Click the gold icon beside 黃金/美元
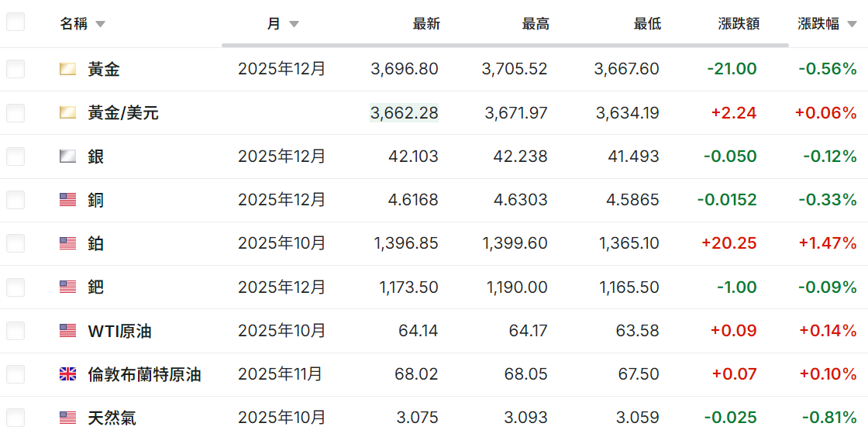Viewport: 868px width, 437px height. click(67, 113)
